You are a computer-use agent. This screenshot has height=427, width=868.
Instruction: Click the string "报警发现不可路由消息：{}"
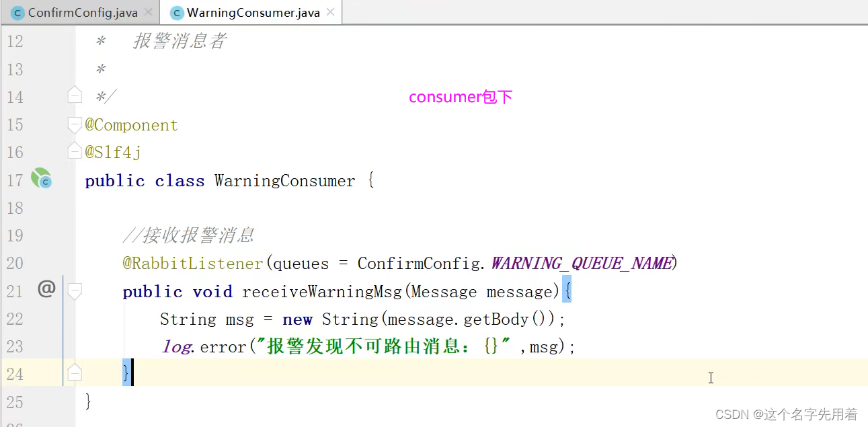385,347
